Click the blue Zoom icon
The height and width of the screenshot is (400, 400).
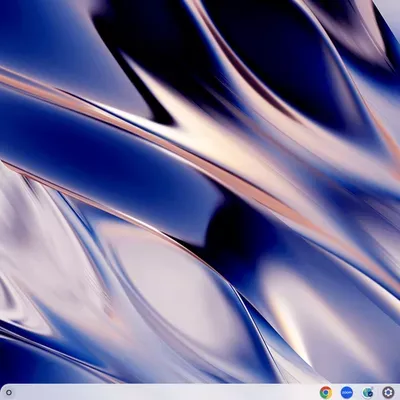coord(347,392)
